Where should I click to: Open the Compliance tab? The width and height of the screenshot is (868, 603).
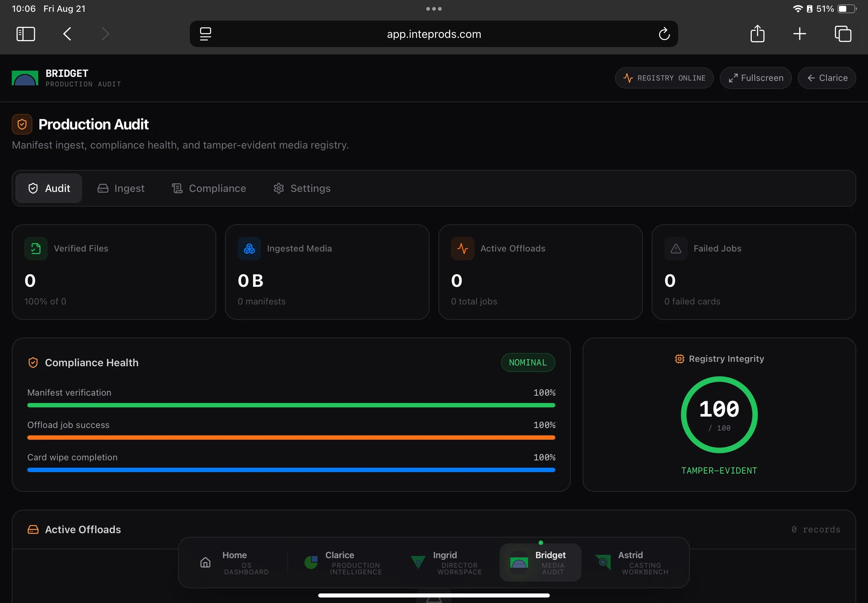(209, 188)
